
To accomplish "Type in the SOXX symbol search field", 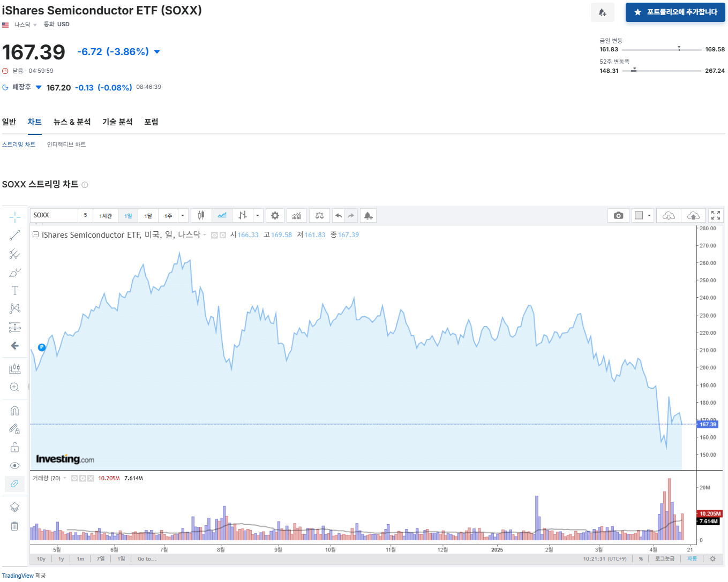I will (x=54, y=215).
